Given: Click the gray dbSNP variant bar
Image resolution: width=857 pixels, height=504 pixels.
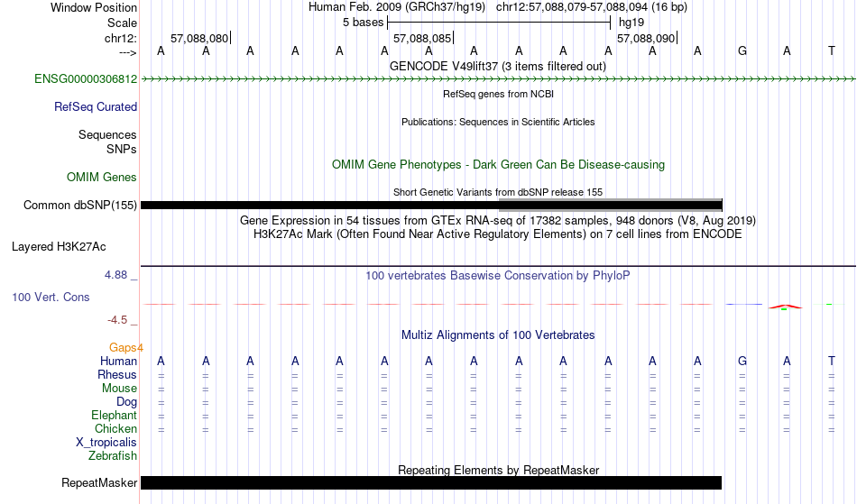Looking at the screenshot, I should pyautogui.click(x=611, y=205).
